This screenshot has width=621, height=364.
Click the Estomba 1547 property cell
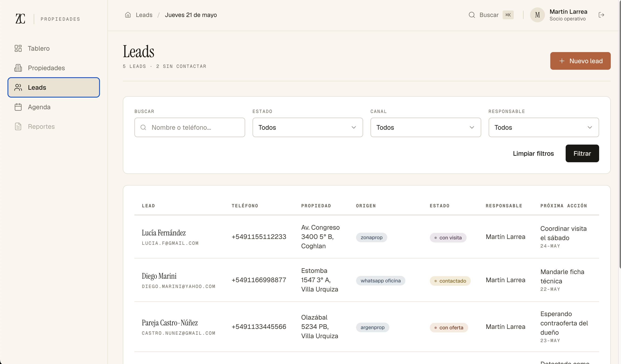320,280
